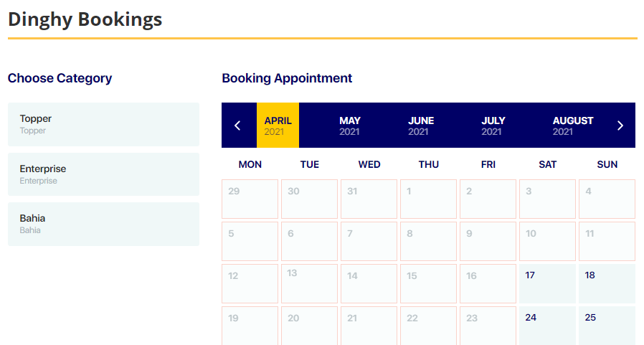
Task: Select Saturday April 17 on calendar
Action: click(547, 283)
